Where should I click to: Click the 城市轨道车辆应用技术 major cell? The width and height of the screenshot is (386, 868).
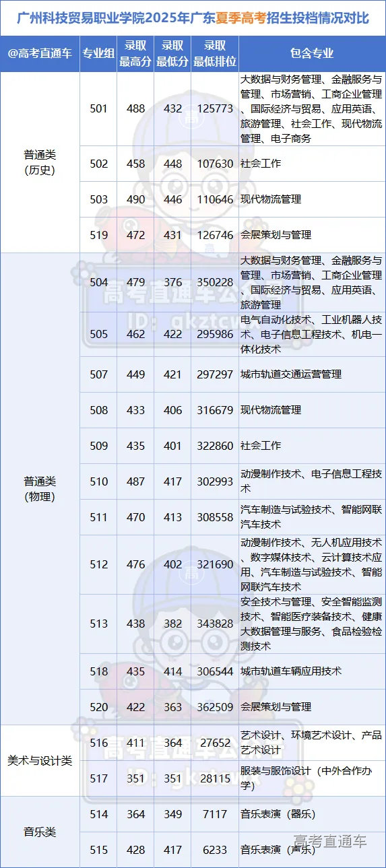(312, 671)
